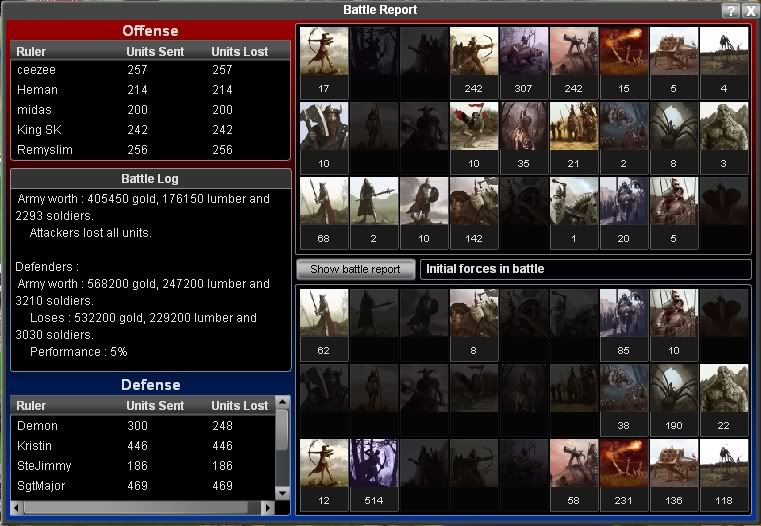Select offense ruler ceezee
Image resolution: width=761 pixels, height=526 pixels.
(x=150, y=70)
